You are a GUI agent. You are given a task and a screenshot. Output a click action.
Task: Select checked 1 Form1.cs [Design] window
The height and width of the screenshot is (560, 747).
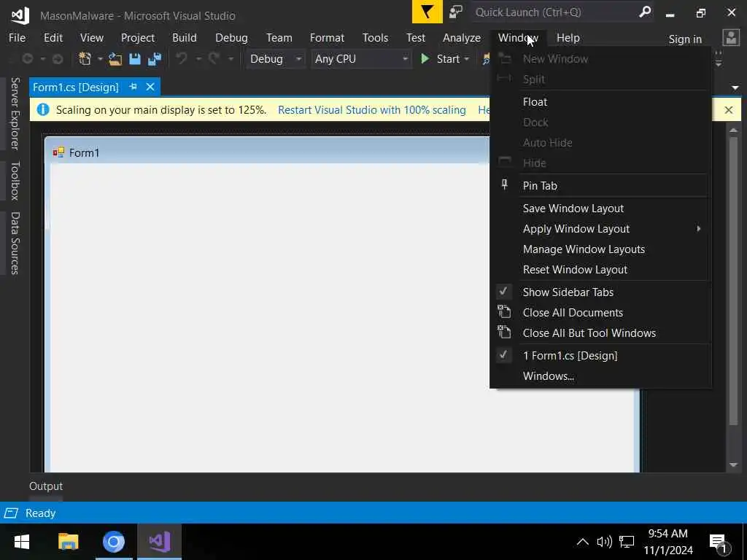(600, 355)
